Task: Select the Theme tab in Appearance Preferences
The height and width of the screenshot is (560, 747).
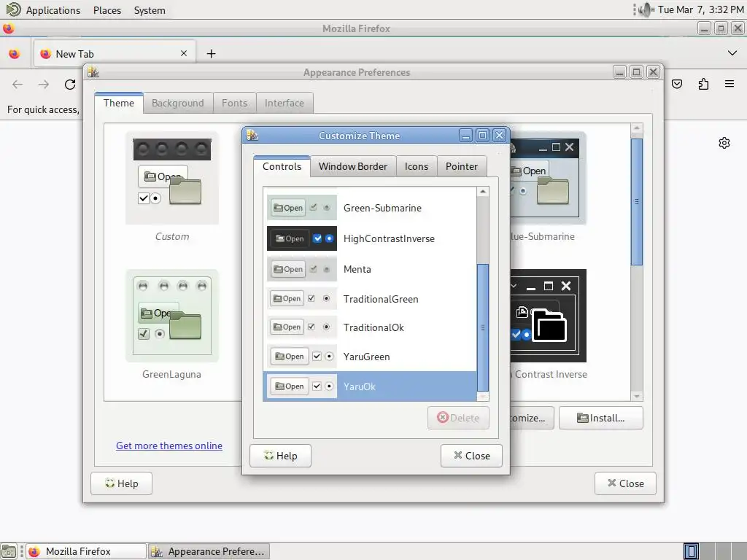Action: 119,103
